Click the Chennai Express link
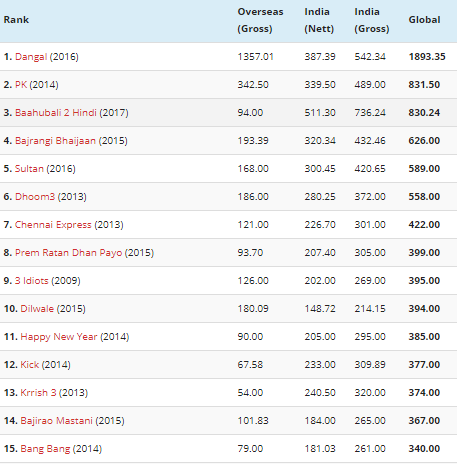Image resolution: width=457 pixels, height=464 pixels. click(x=53, y=225)
